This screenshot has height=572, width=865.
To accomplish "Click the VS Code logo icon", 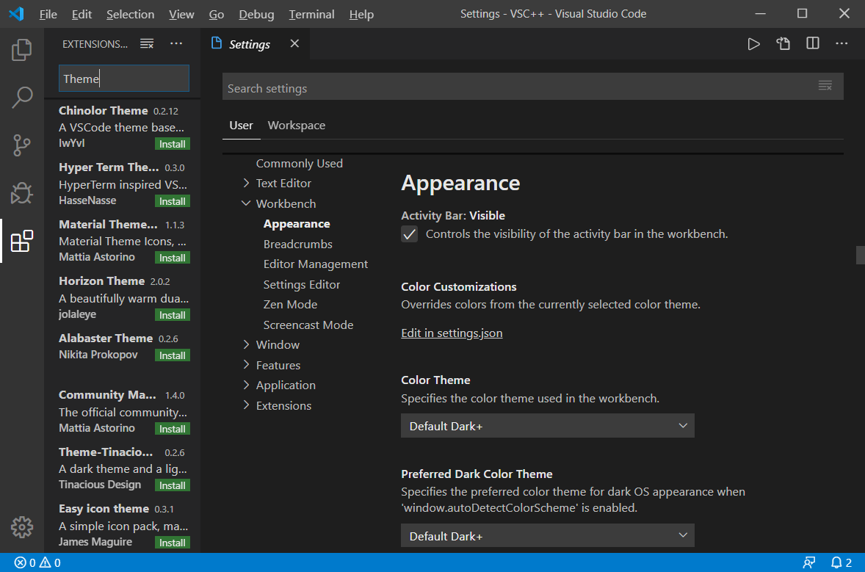I will (17, 14).
